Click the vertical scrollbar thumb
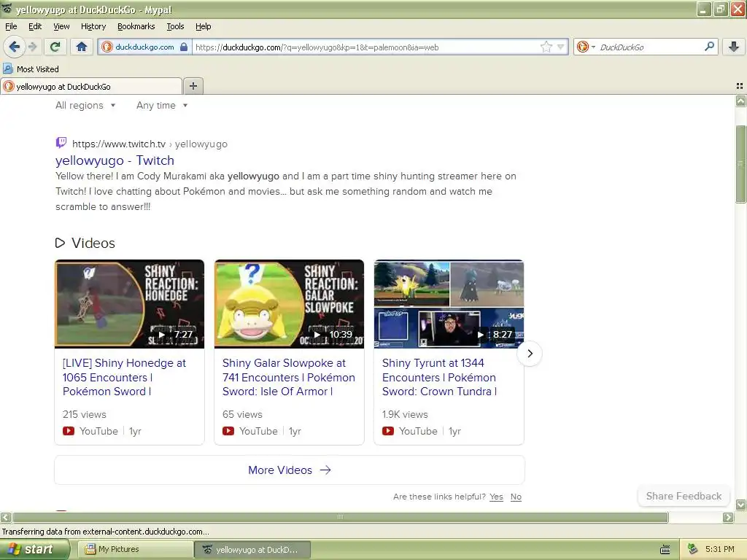Image resolution: width=747 pixels, height=560 pixels. pos(740,164)
